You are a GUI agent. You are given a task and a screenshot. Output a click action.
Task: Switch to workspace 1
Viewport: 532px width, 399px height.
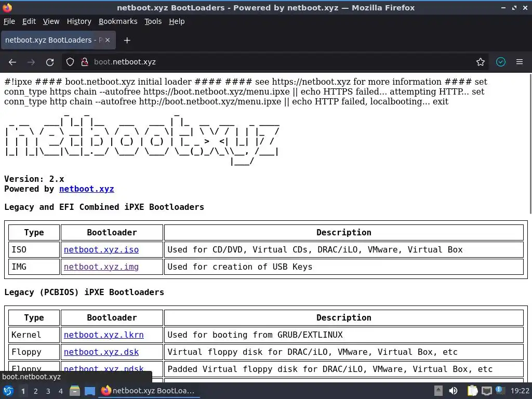tap(23, 391)
